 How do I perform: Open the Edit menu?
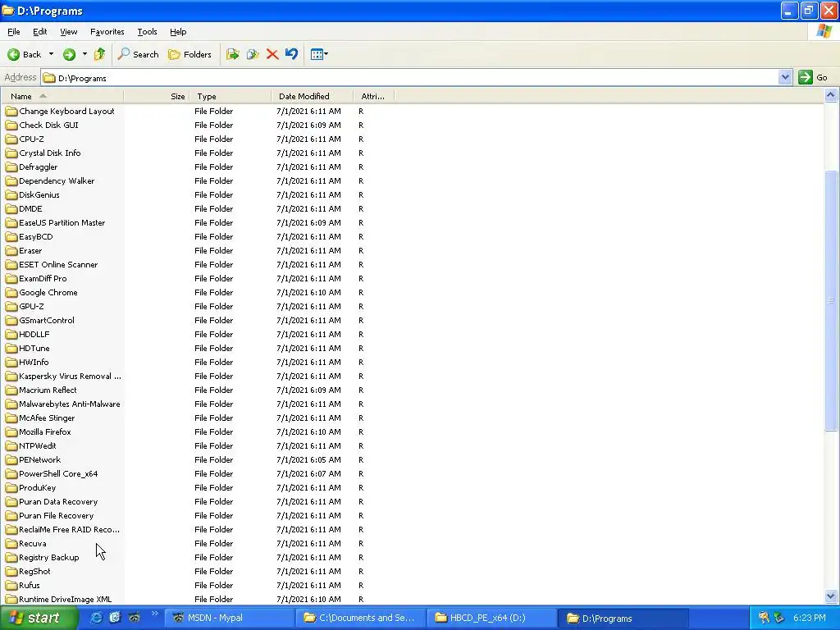click(x=40, y=32)
